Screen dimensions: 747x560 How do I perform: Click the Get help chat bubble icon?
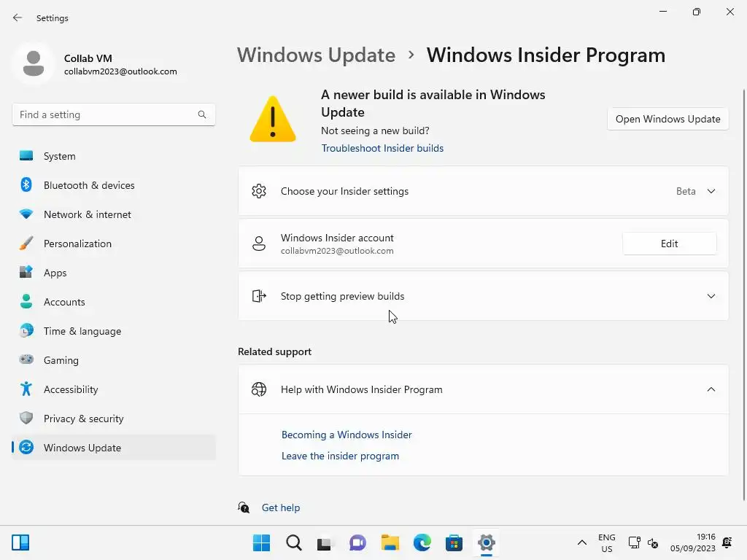(x=244, y=507)
